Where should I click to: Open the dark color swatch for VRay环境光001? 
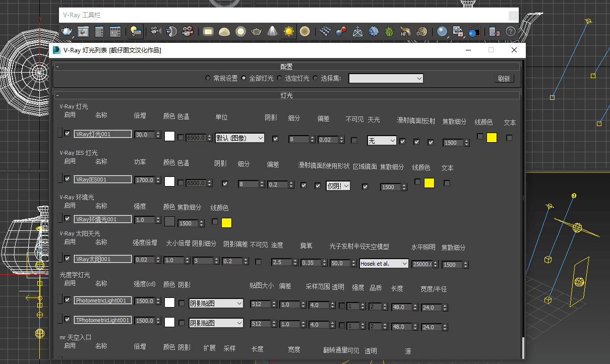click(x=169, y=221)
